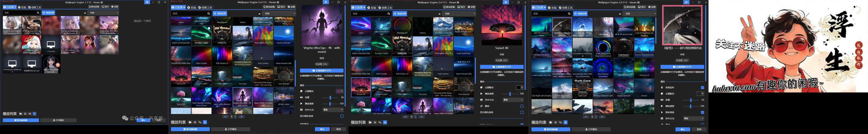
Task: Open 设置 gear in version 1.7.12 window
Action: pos(114,7)
